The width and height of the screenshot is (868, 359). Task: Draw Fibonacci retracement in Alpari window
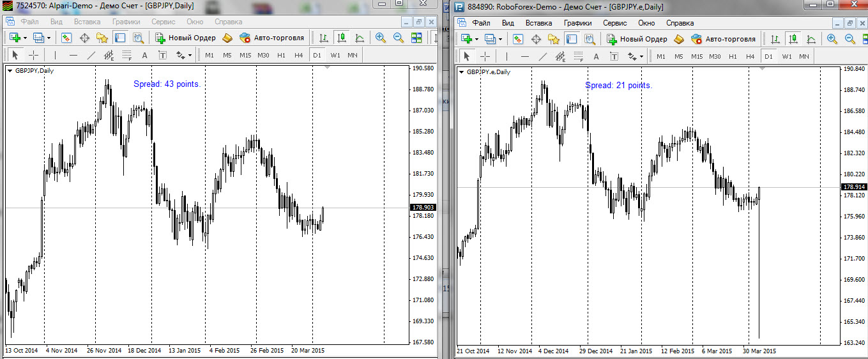(x=126, y=55)
